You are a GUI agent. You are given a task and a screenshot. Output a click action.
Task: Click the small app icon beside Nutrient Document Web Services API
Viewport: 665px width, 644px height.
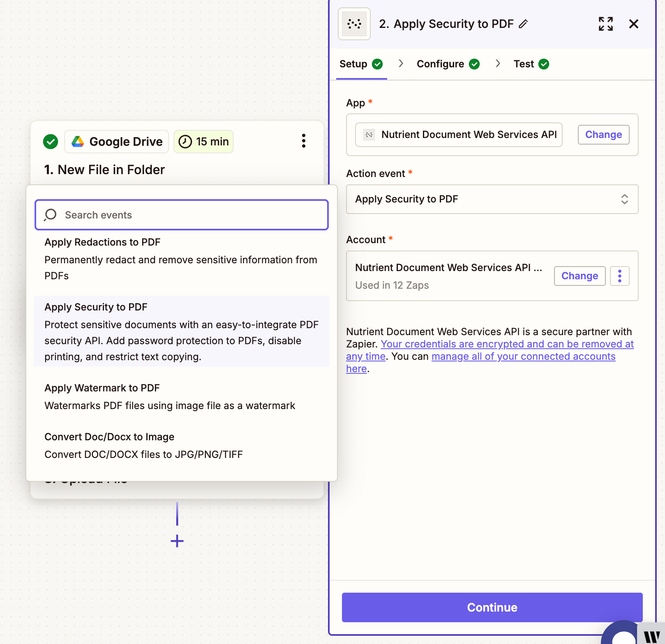pos(369,134)
